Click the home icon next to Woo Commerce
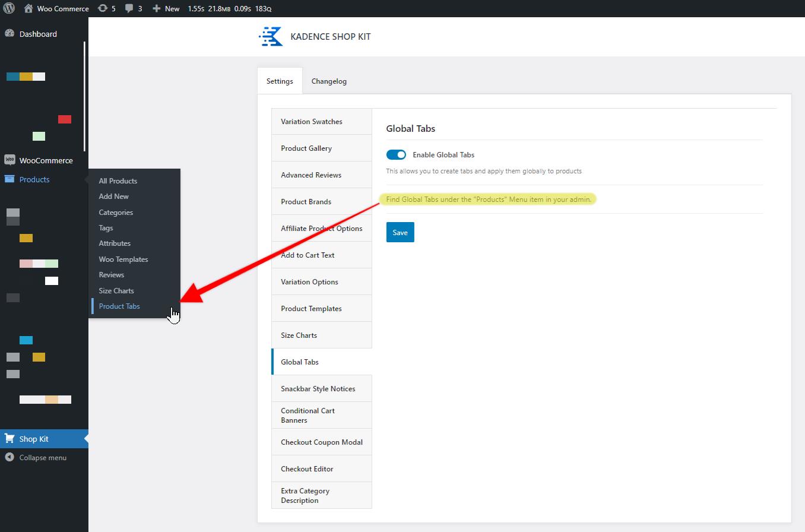Screen dimensions: 805x532 point(27,8)
